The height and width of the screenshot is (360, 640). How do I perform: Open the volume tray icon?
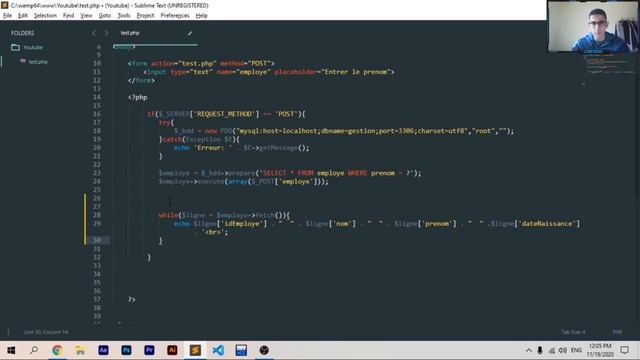563,350
